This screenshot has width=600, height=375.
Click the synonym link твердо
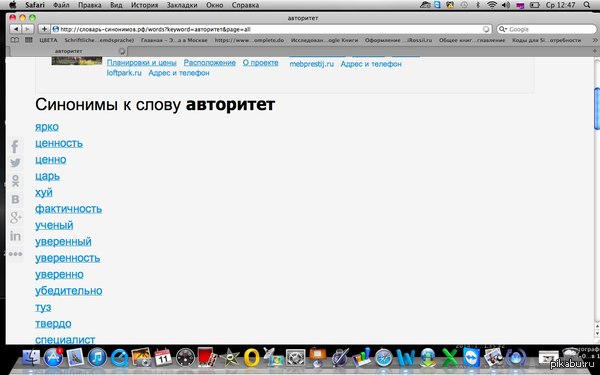[x=53, y=324]
